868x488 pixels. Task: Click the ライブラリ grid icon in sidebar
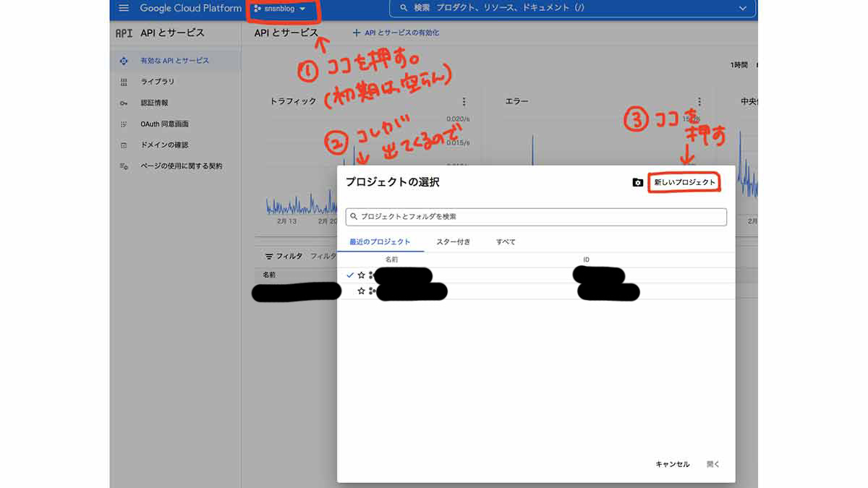(x=123, y=82)
